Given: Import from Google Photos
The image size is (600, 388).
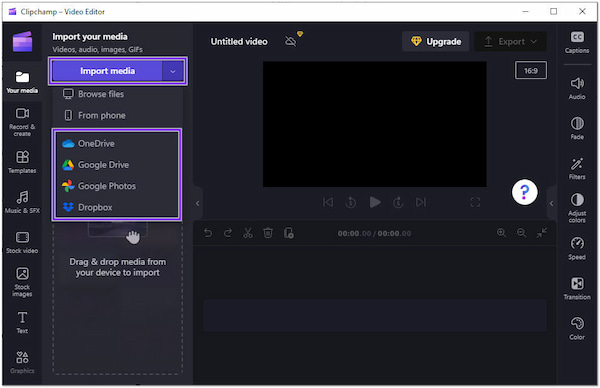Looking at the screenshot, I should [117, 186].
